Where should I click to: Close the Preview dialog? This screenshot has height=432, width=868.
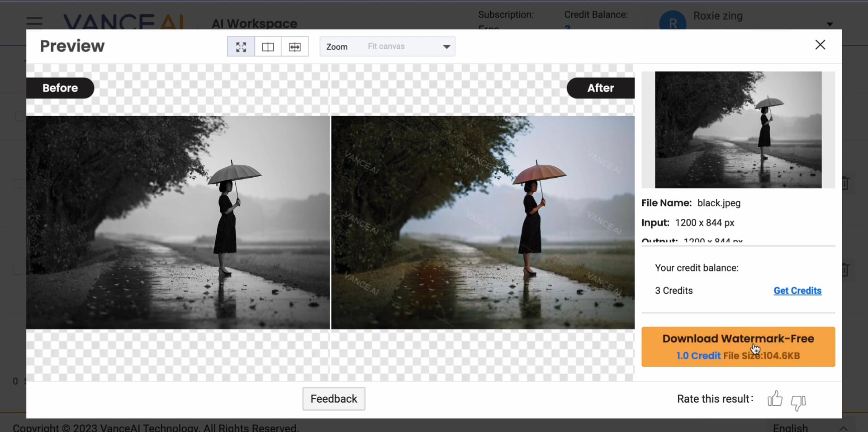click(x=820, y=45)
